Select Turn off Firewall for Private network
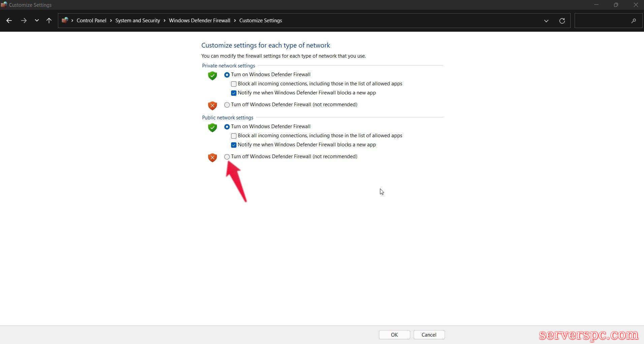The width and height of the screenshot is (644, 344). pyautogui.click(x=227, y=105)
